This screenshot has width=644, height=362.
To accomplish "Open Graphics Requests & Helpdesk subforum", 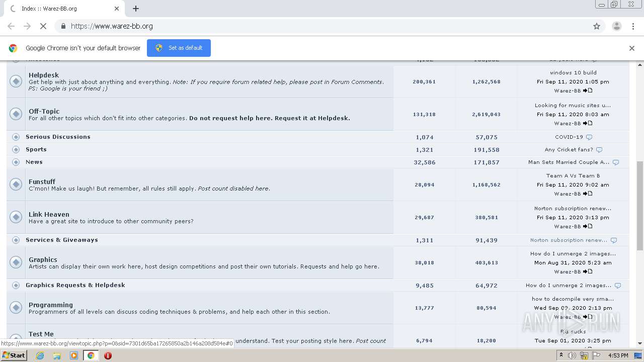I will 75,285.
